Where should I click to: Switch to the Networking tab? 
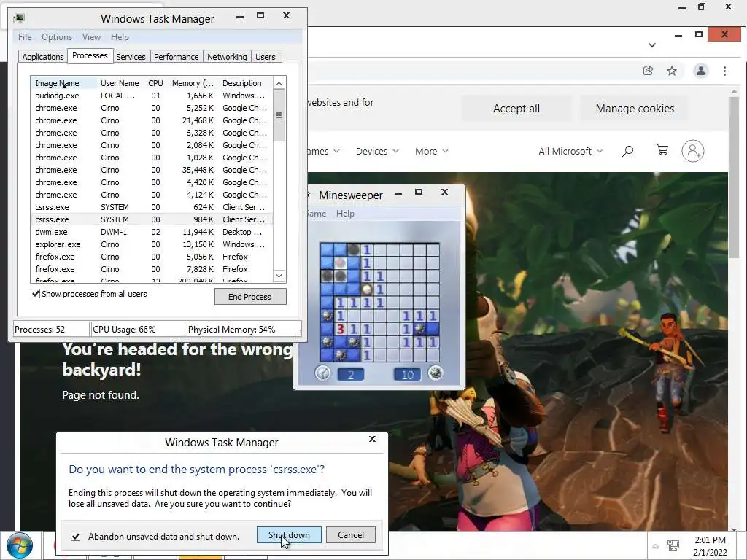(x=227, y=57)
